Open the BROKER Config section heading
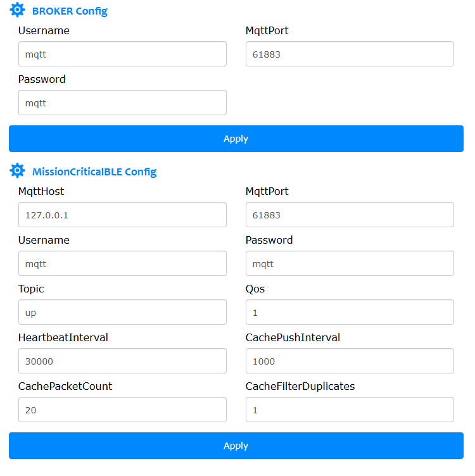The width and height of the screenshot is (475, 476). click(70, 11)
